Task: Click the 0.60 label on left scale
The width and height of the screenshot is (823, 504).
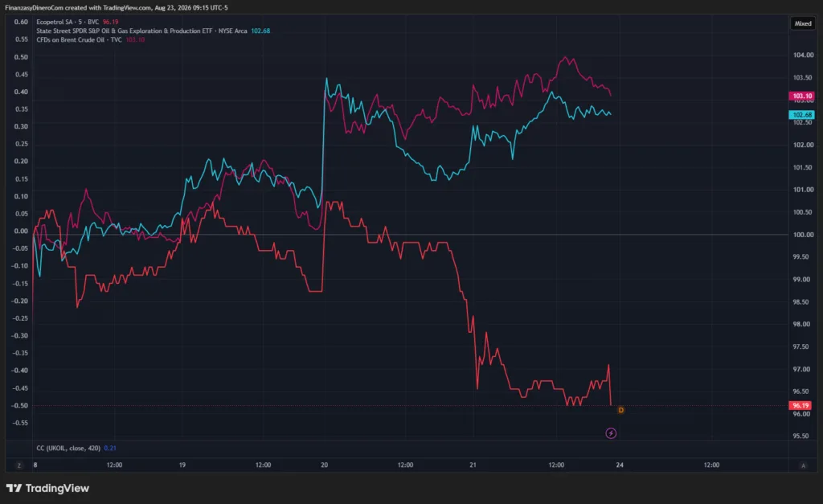Action: (21, 22)
